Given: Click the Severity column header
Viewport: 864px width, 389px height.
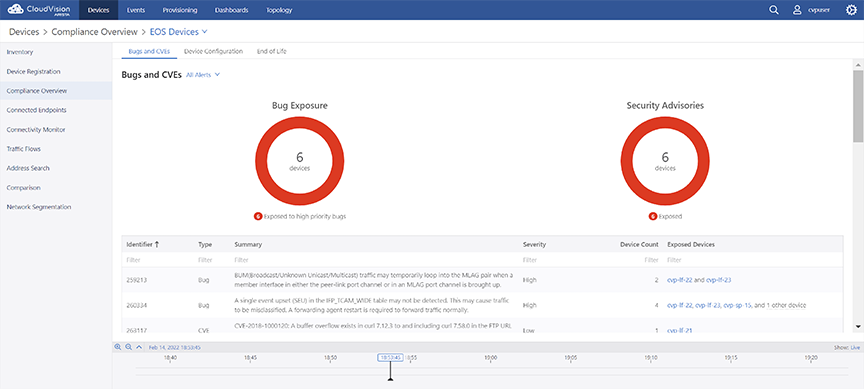Looking at the screenshot, I should click(534, 244).
